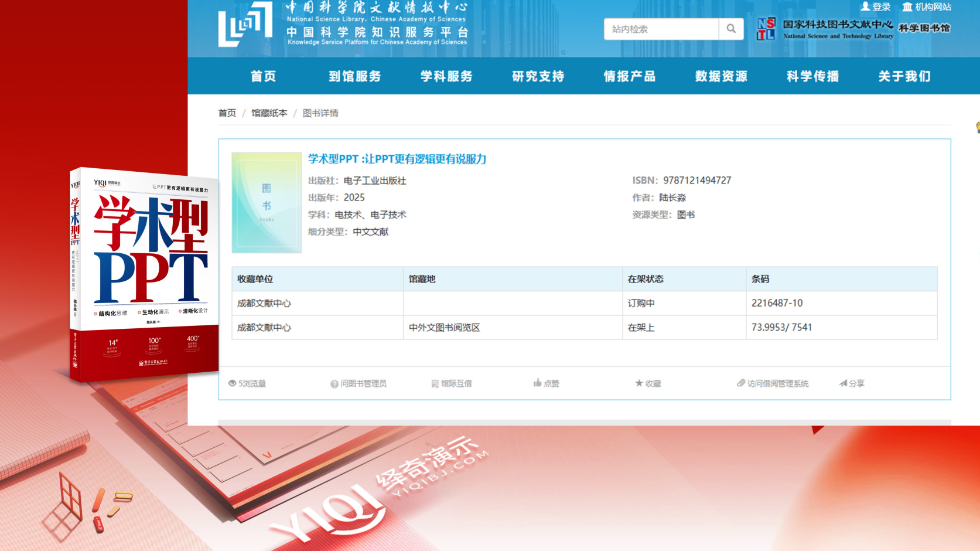Select the 情报产品 navigation item
Screen dimensions: 980x551
[x=630, y=76]
